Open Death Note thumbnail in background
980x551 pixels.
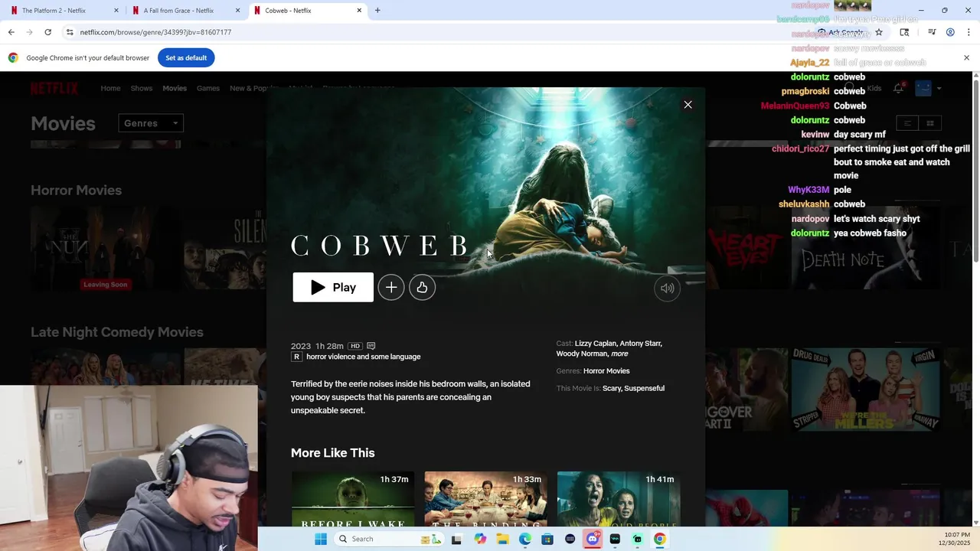pos(867,249)
